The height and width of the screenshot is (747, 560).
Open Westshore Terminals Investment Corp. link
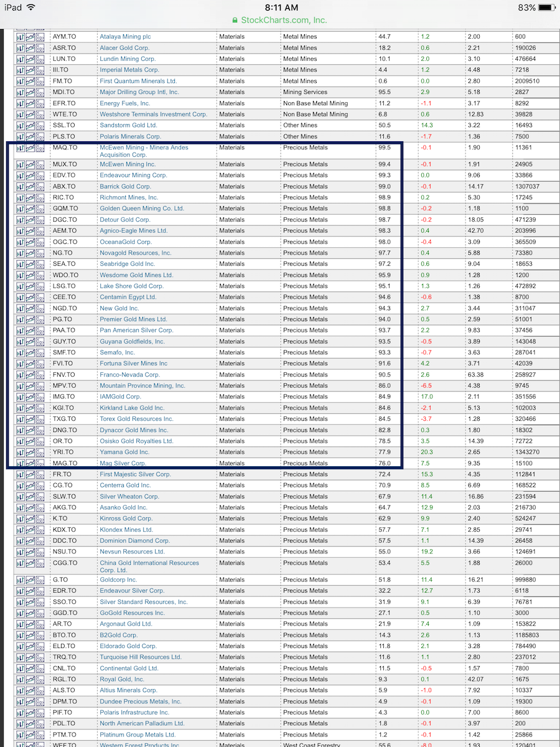pos(154,114)
